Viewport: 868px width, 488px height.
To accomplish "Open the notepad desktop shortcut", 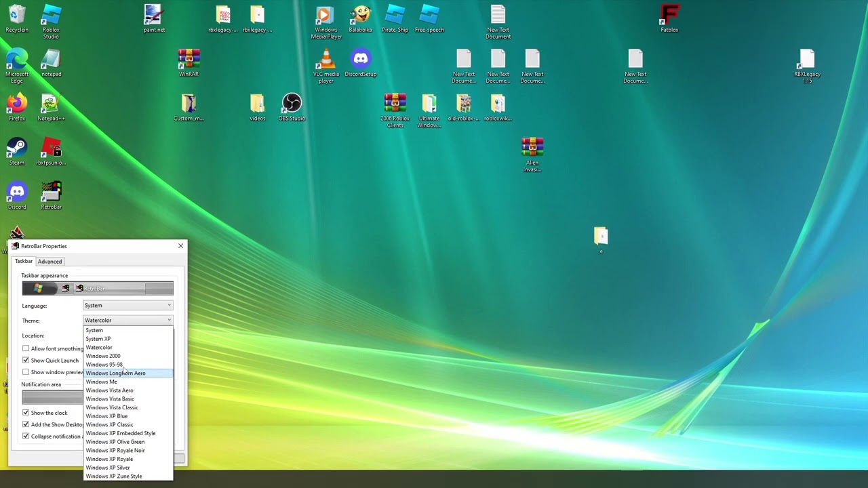I will [x=51, y=63].
